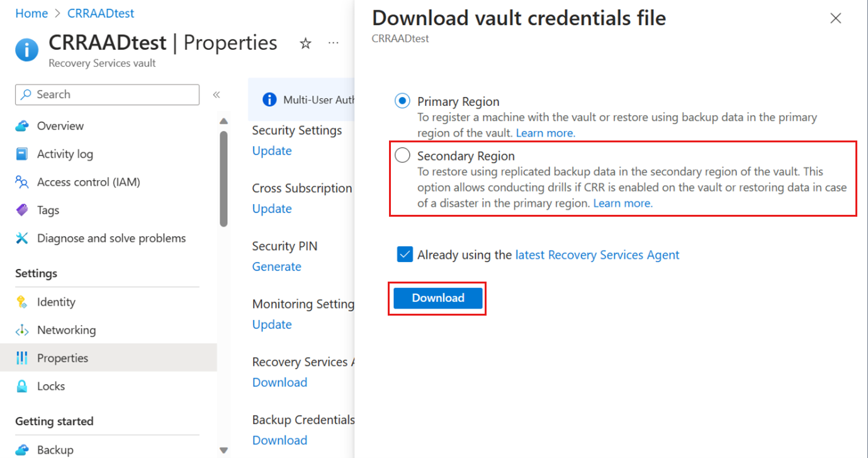Select the Secondary Region radio button
Image resolution: width=868 pixels, height=458 pixels.
pos(402,156)
